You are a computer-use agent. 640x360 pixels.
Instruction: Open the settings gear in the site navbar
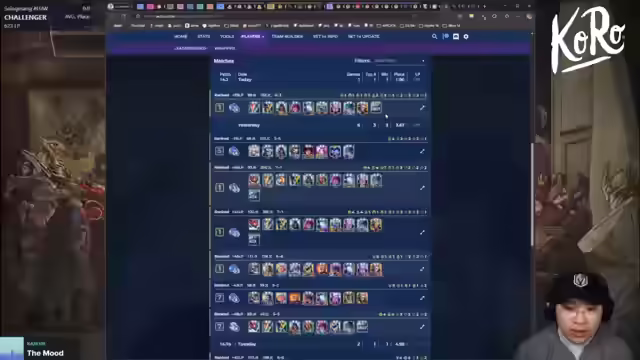pos(466,36)
